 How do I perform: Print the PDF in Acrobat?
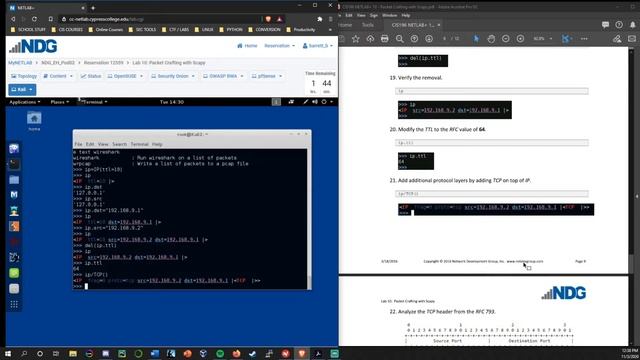[x=384, y=39]
